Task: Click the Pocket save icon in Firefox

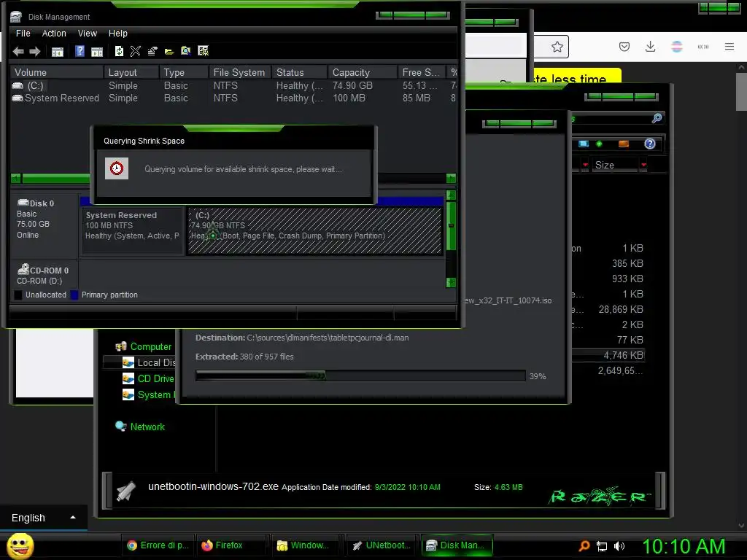Action: pyautogui.click(x=624, y=47)
